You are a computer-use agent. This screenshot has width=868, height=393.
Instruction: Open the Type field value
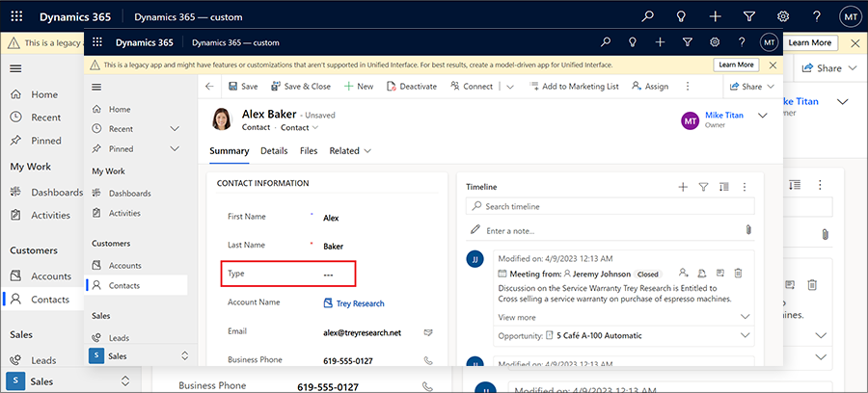(328, 275)
